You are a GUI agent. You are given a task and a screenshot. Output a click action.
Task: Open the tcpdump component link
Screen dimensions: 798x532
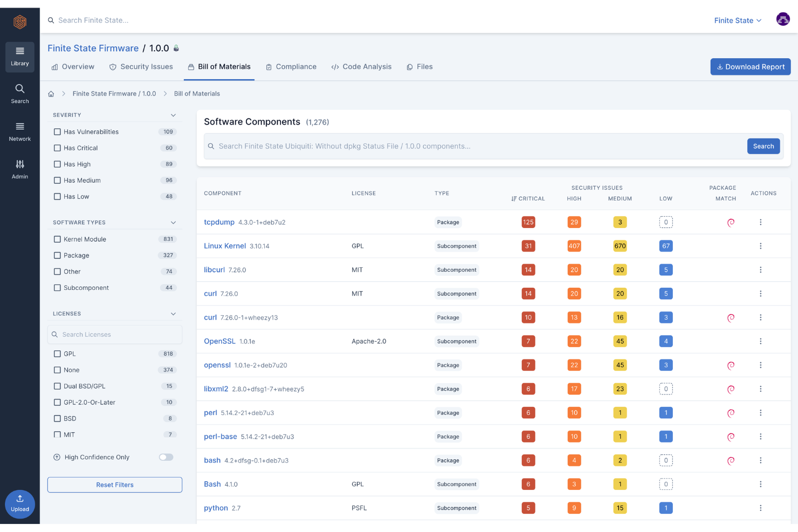tap(219, 222)
